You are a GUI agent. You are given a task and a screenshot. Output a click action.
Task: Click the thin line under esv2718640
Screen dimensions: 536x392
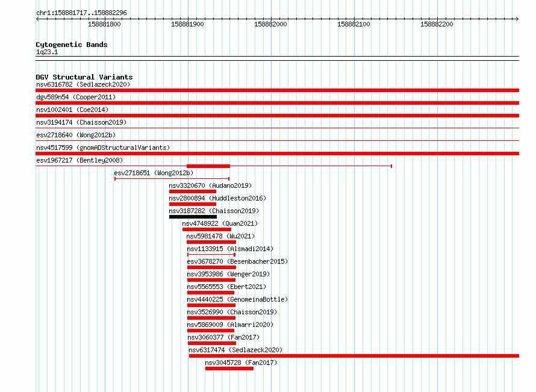277,141
